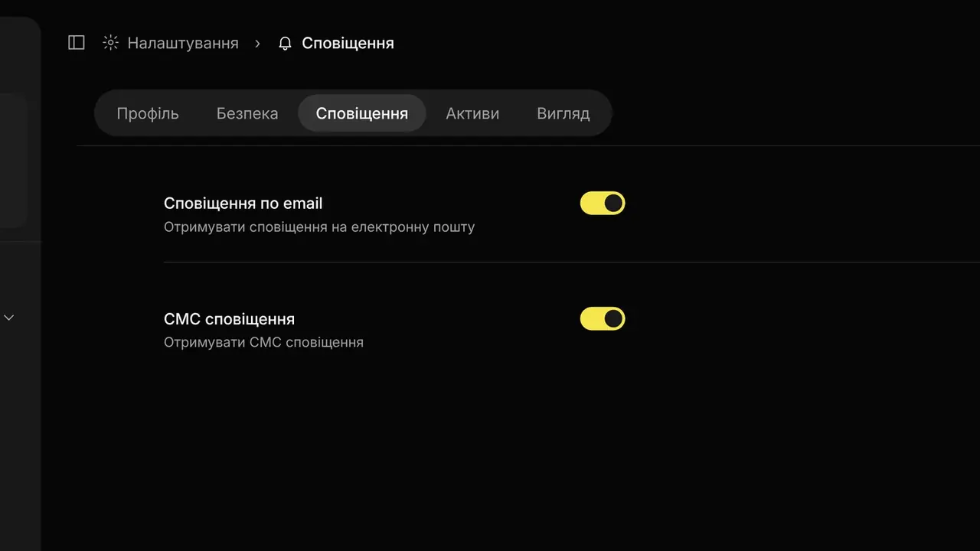Viewport: 980px width, 551px height.
Task: Click the Сповіщення по email label
Action: 243,204
